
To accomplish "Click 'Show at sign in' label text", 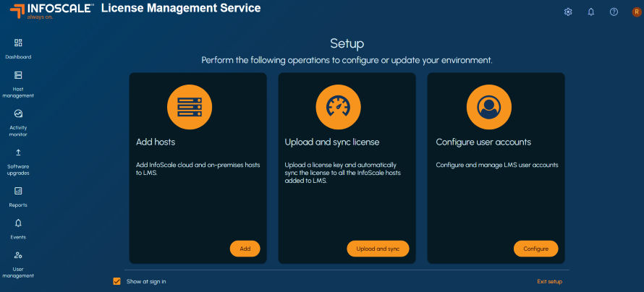I will pos(146,281).
